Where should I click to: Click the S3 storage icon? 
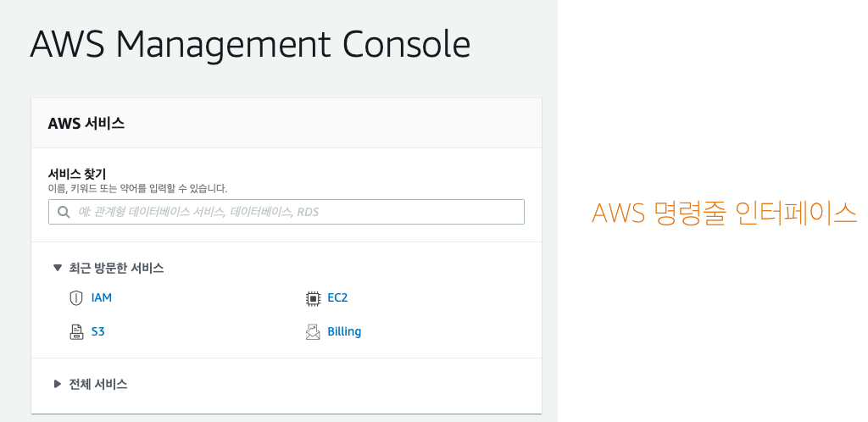(x=75, y=332)
